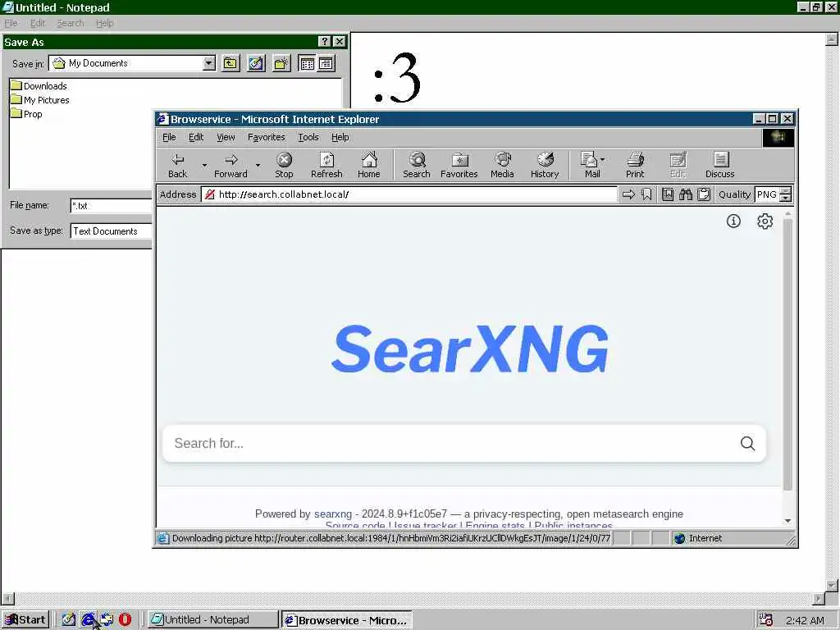The image size is (840, 630).
Task: Open the Mail button dropdown arrow
Action: tap(603, 160)
